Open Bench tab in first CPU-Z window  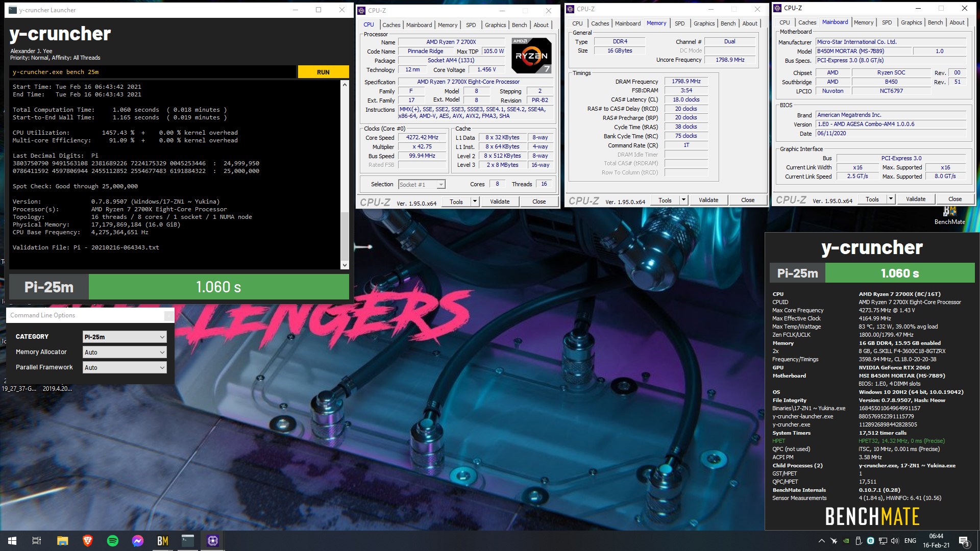[x=519, y=25]
